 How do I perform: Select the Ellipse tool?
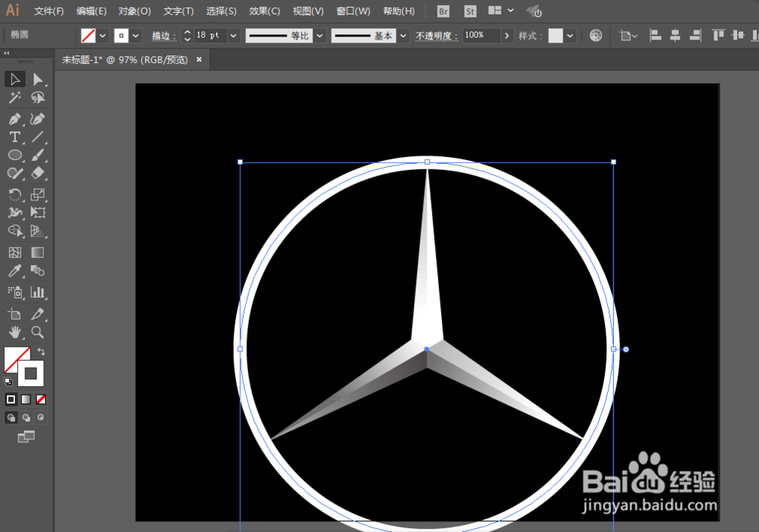pos(15,156)
